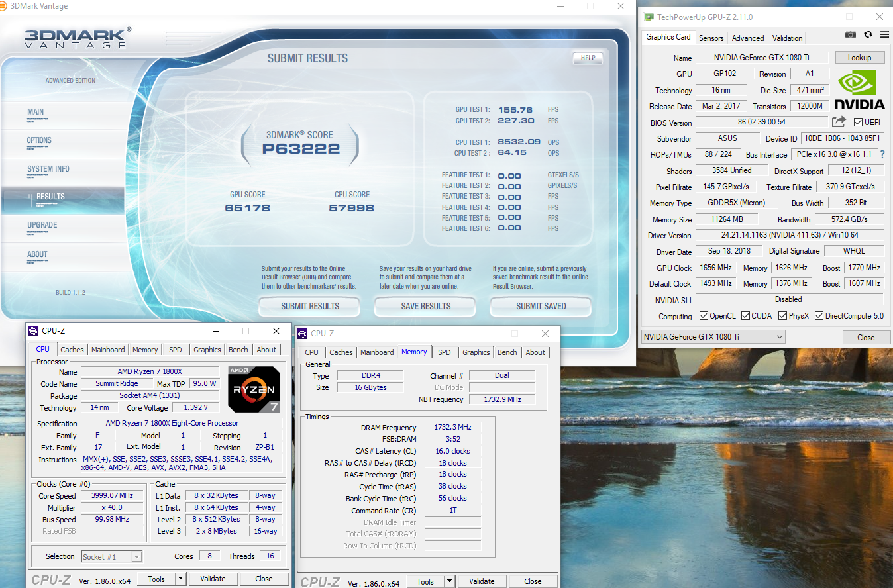The image size is (893, 588).
Task: Click Validate in Memory CPU-Z window
Action: tap(482, 581)
